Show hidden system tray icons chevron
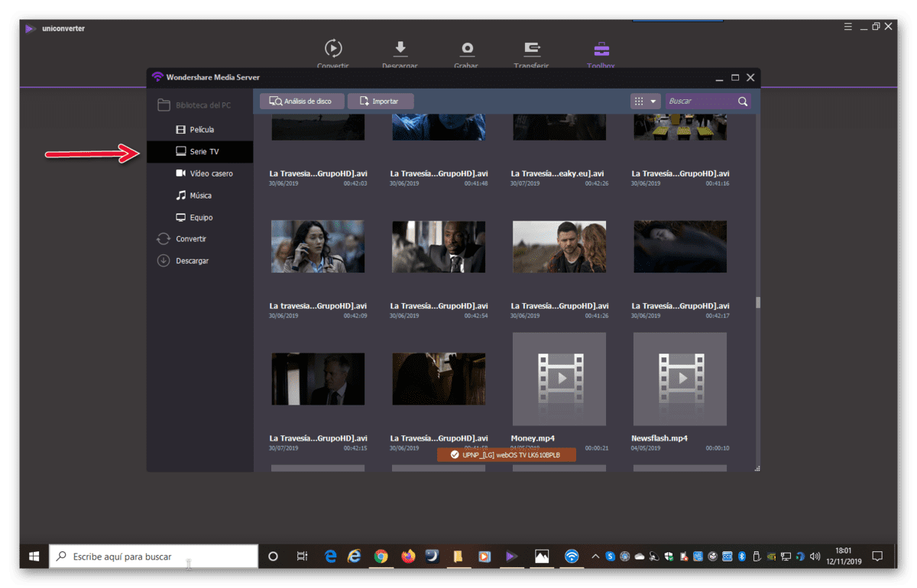The width and height of the screenshot is (917, 588). (x=595, y=557)
